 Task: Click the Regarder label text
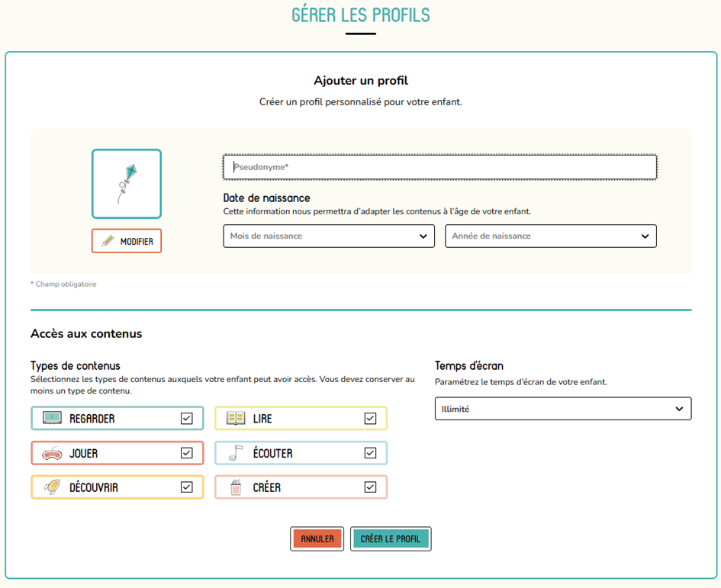click(92, 419)
